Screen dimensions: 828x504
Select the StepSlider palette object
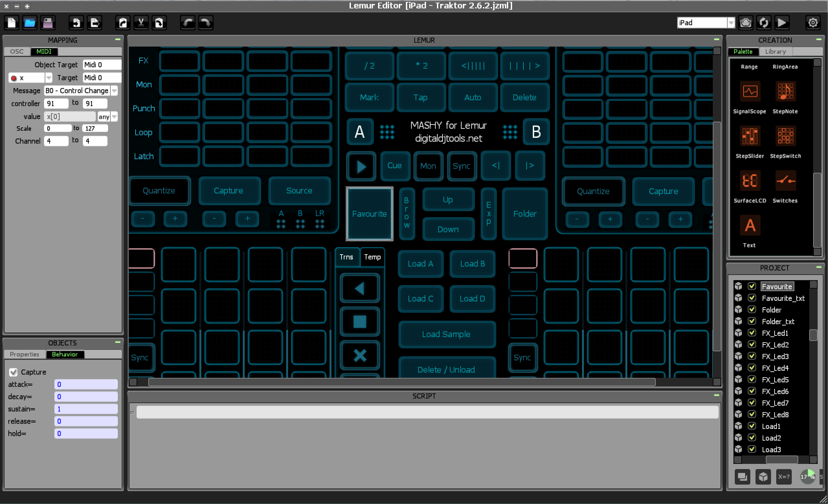pyautogui.click(x=750, y=136)
